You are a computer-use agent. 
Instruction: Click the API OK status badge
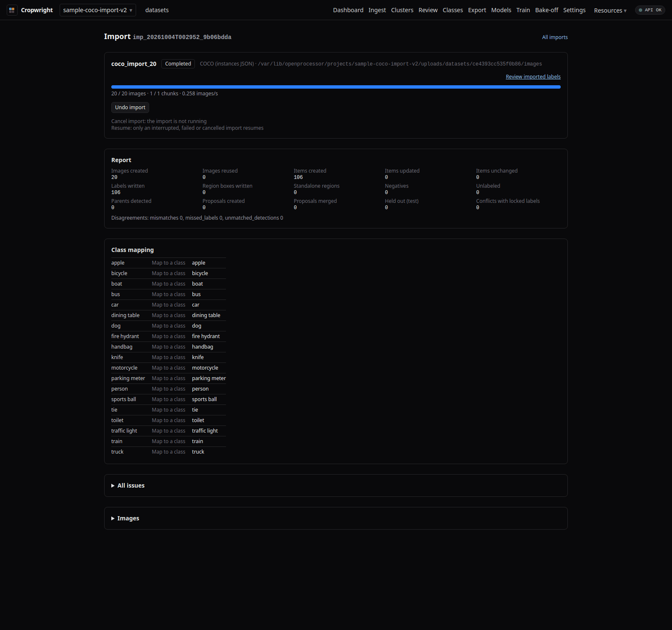[650, 10]
